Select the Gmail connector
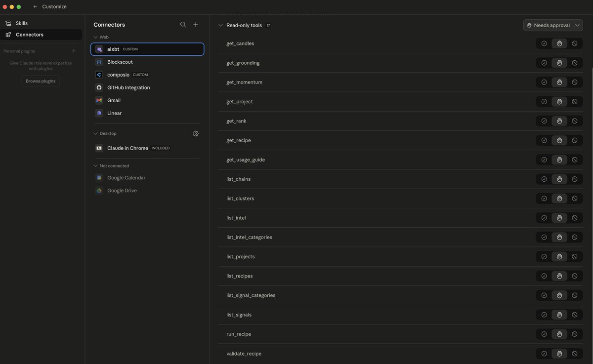 [147, 100]
